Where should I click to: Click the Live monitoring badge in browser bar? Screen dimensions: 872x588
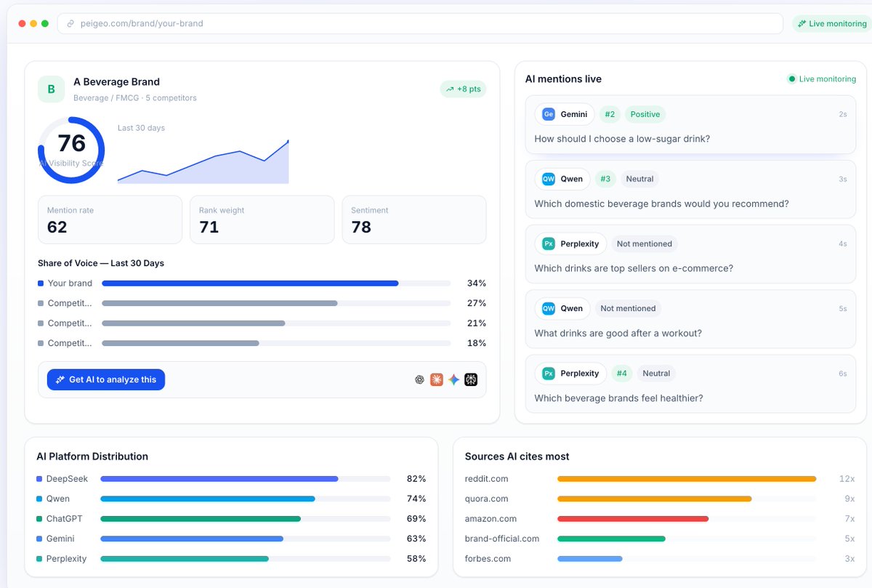tap(832, 23)
